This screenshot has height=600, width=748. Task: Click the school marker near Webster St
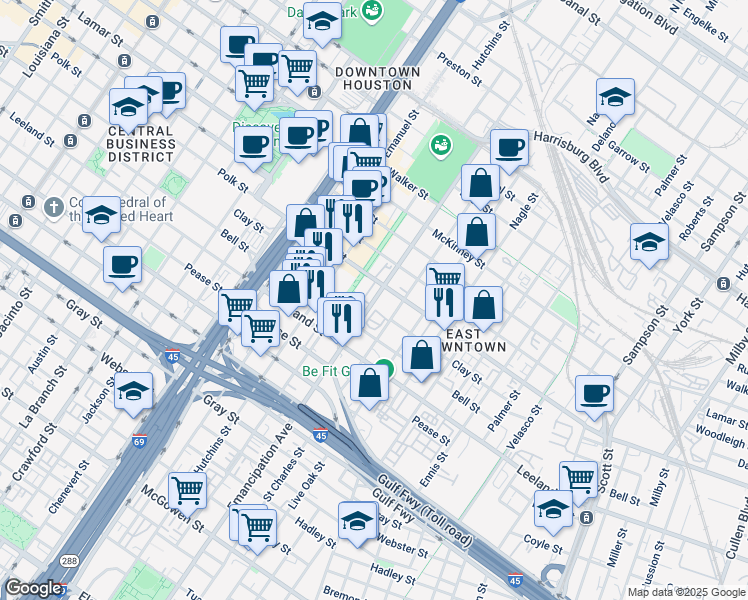[x=358, y=521]
